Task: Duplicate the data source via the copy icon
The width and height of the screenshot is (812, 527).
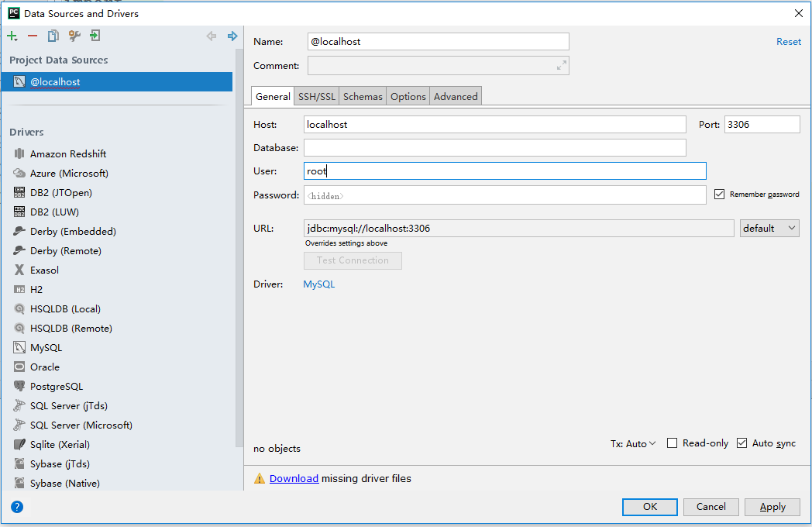Action: point(53,36)
